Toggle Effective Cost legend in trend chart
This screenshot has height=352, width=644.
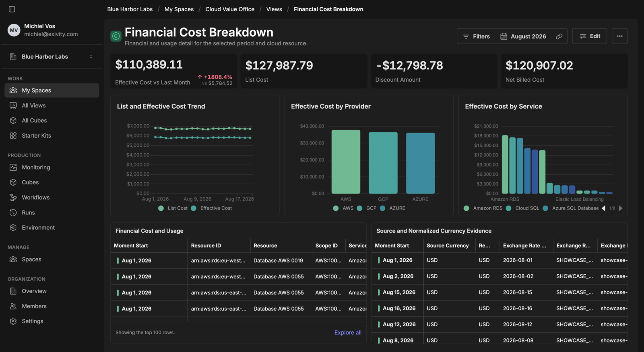pos(212,208)
